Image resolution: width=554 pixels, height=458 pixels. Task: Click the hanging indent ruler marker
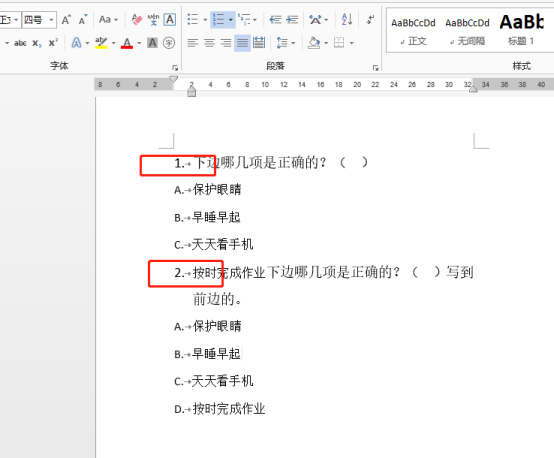(191, 90)
